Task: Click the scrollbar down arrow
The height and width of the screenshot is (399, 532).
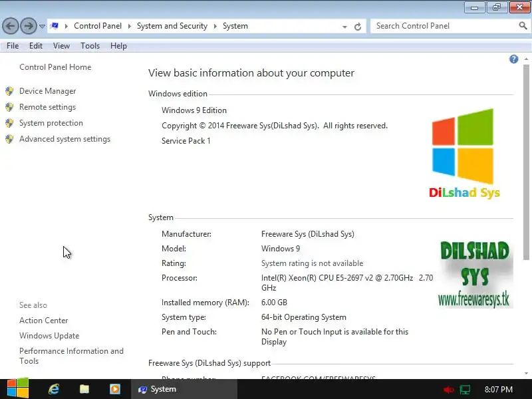Action: pyautogui.click(x=526, y=374)
